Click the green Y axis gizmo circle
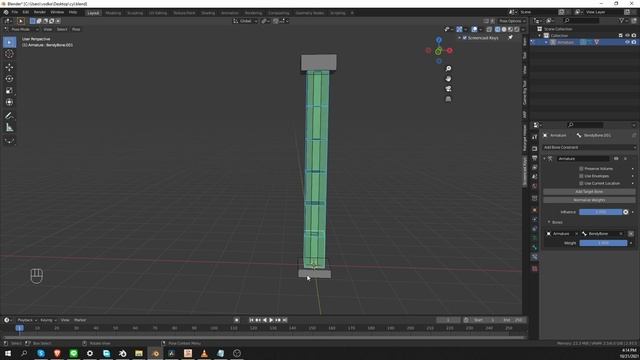Screen dimensions: 640x360 coord(438,51)
